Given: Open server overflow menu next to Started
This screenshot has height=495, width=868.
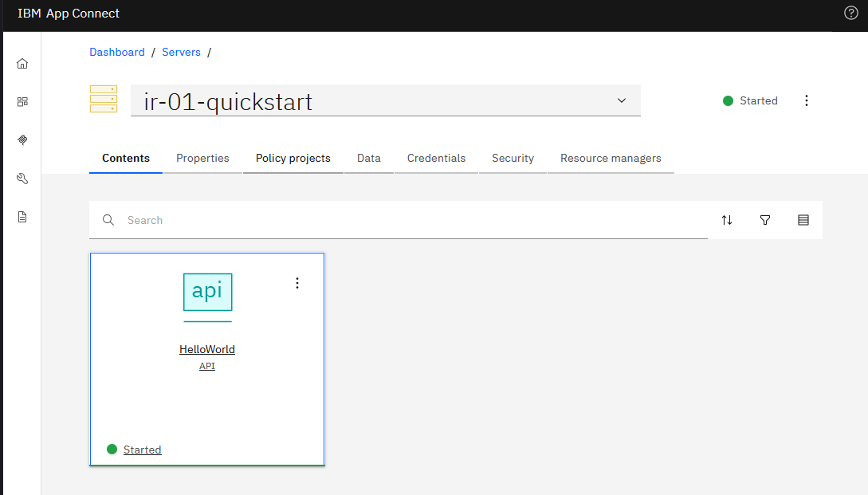Looking at the screenshot, I should click(x=807, y=100).
